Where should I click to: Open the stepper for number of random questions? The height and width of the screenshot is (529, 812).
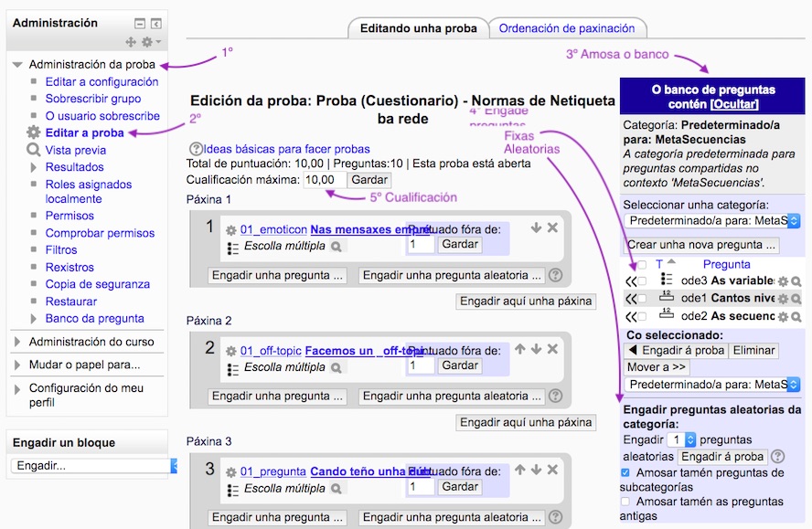(x=690, y=440)
